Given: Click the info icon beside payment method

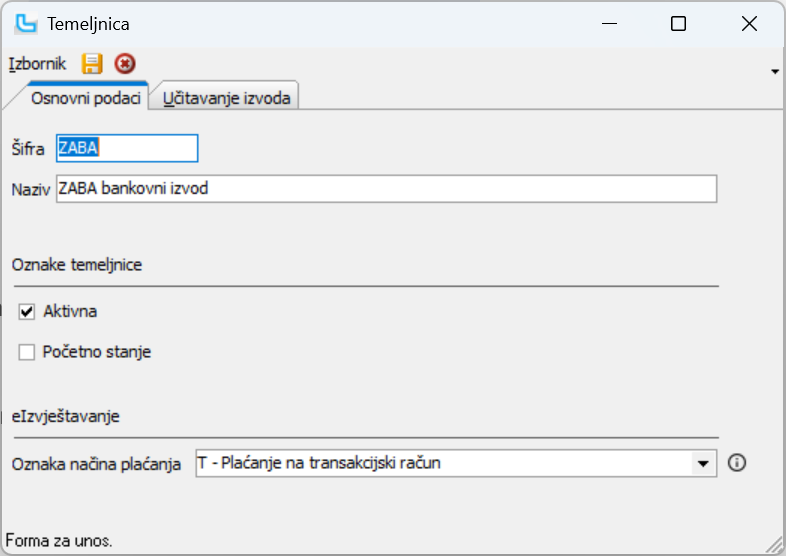Looking at the screenshot, I should 738,463.
